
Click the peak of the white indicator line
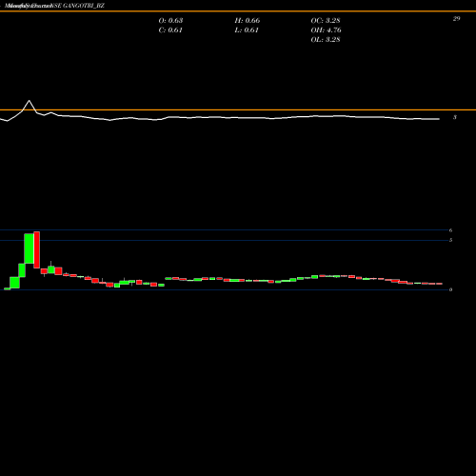tap(30, 101)
